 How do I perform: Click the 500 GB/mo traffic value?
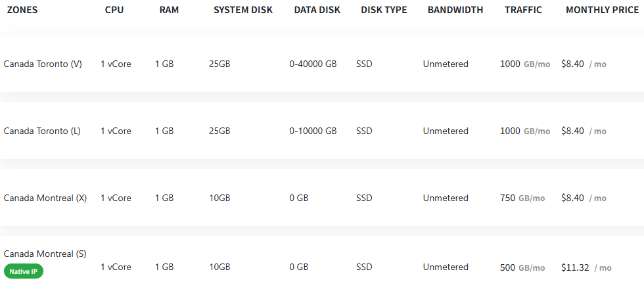coord(522,267)
